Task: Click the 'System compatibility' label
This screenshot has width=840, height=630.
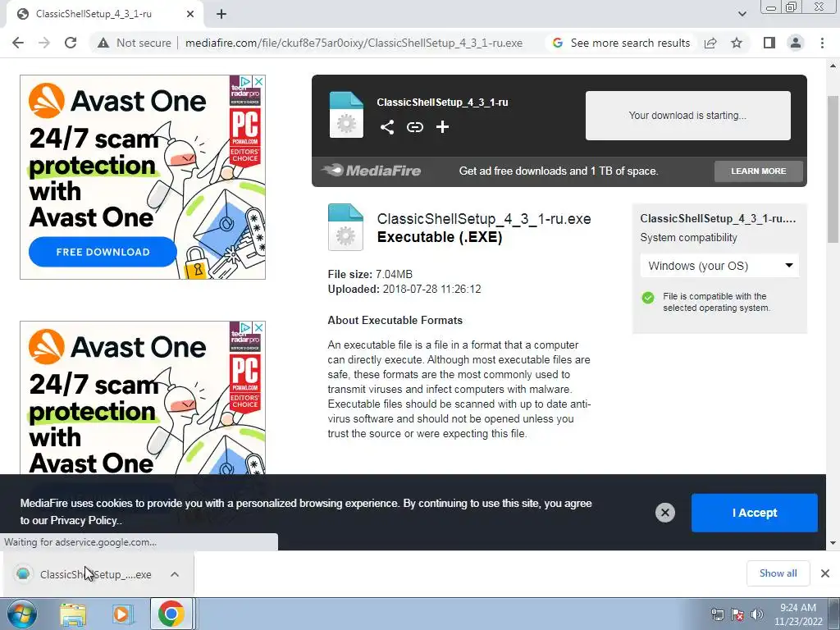Action: 688,237
